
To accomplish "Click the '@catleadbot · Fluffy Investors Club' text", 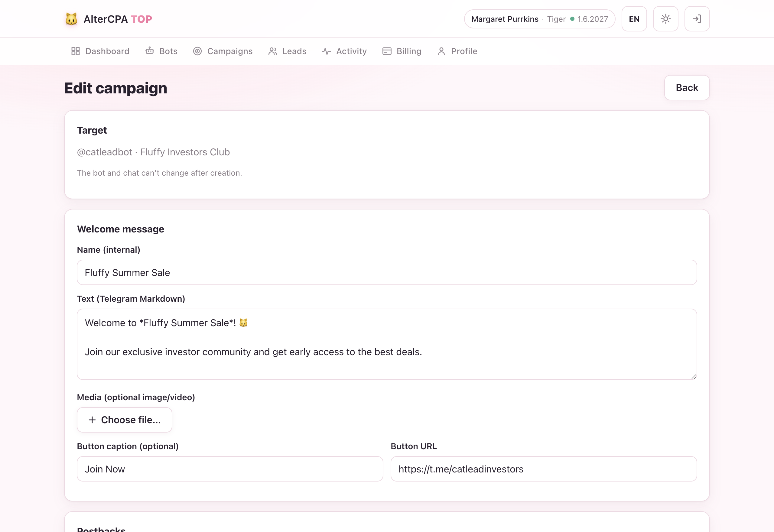I will pos(153,152).
